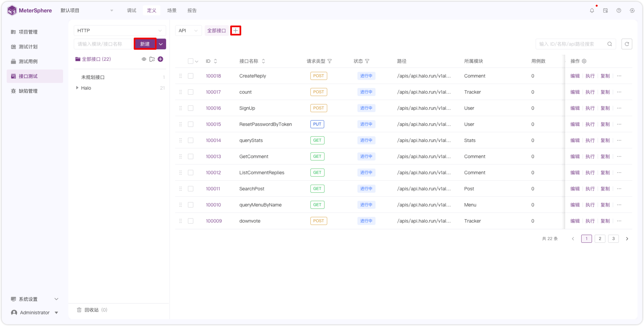Expand the 系统设置 menu
The width and height of the screenshot is (644, 326).
click(35, 299)
